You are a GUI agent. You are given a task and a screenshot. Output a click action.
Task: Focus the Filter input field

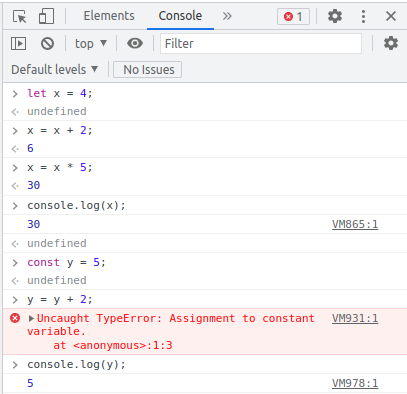point(261,43)
